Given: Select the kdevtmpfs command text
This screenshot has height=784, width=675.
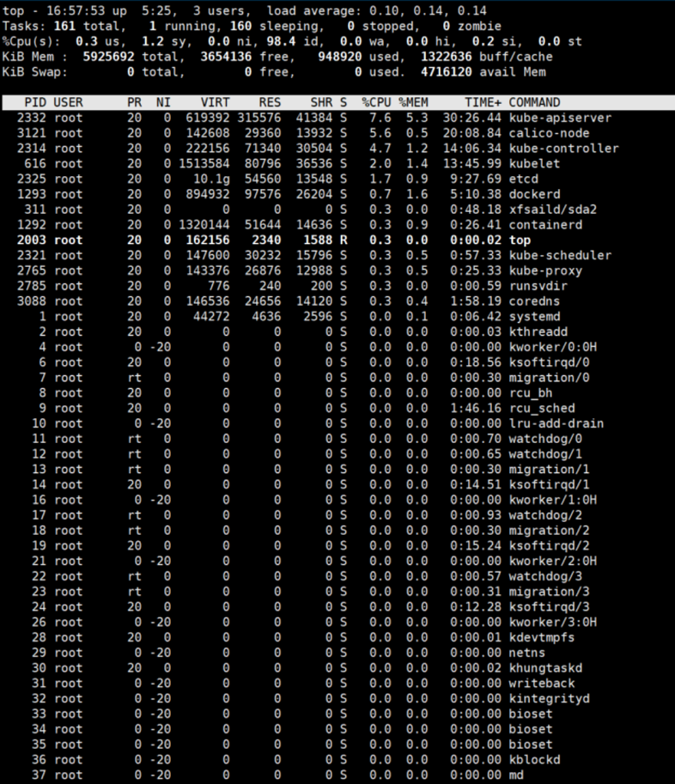Looking at the screenshot, I should click(x=542, y=637).
